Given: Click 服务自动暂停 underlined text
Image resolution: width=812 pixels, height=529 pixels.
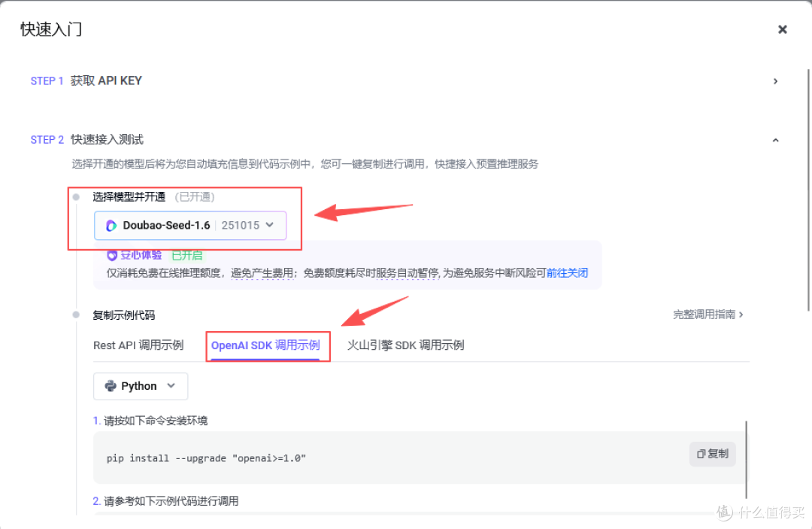Looking at the screenshot, I should pyautogui.click(x=407, y=273).
